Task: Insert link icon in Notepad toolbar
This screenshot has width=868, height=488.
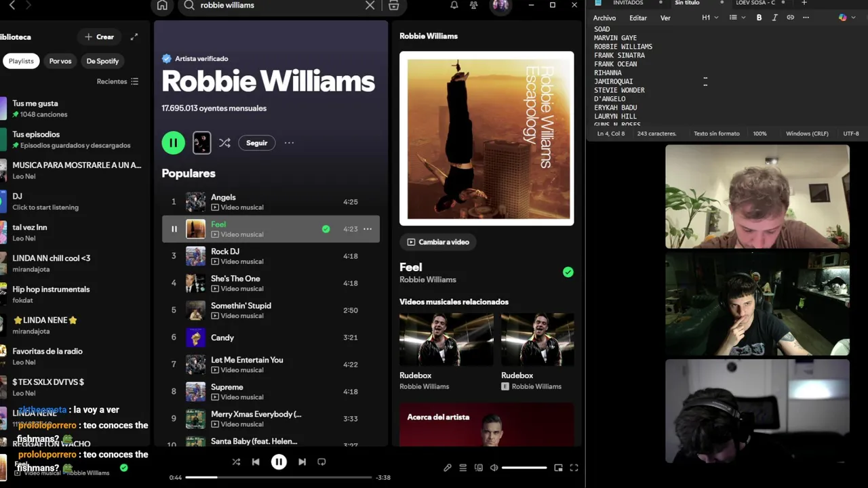Action: [790, 18]
